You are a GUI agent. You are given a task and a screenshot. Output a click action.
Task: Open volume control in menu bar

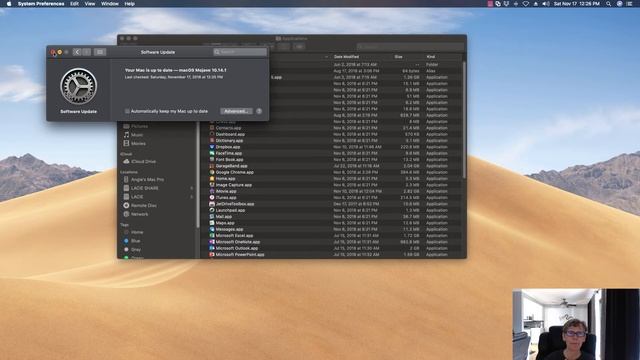click(546, 4)
